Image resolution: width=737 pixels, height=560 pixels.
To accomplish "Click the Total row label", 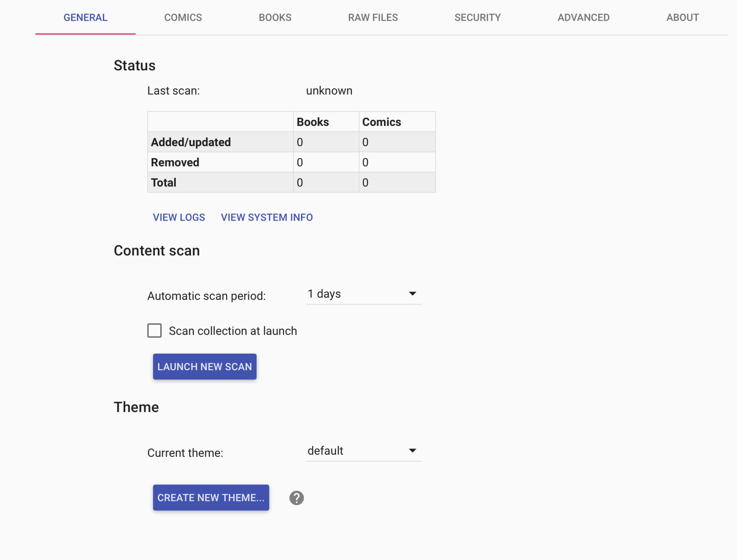I will pos(164,183).
